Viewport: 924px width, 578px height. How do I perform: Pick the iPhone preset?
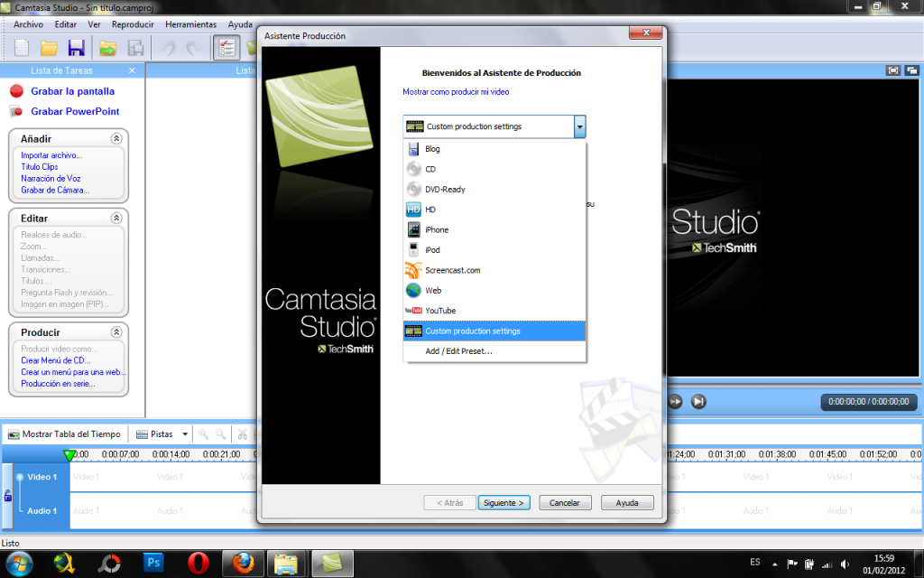click(494, 230)
